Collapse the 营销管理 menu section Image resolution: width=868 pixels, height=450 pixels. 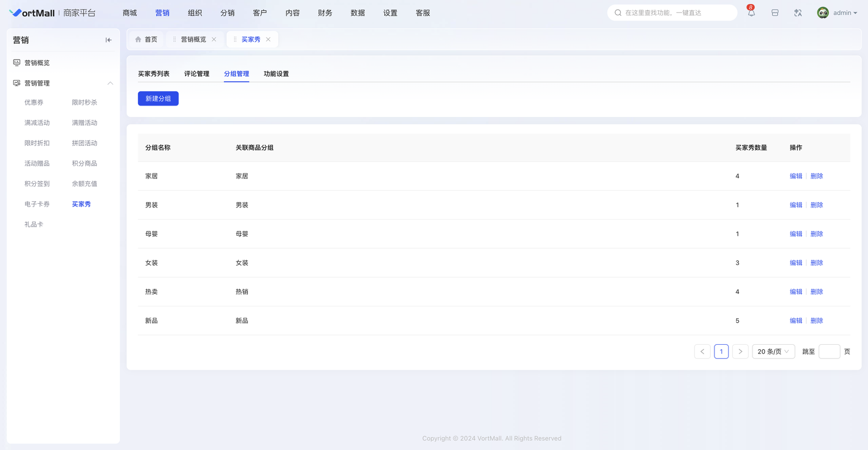coord(110,83)
